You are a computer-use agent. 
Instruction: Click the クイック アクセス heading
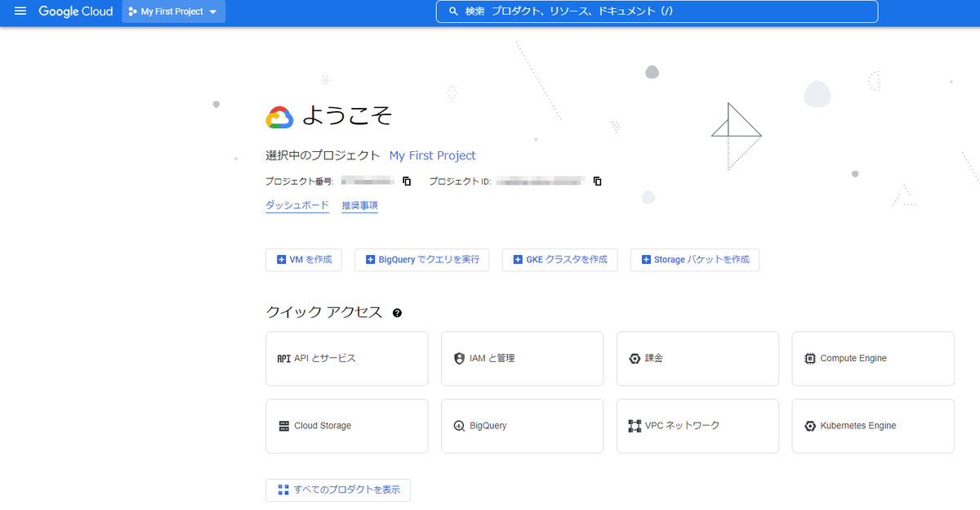click(x=324, y=312)
